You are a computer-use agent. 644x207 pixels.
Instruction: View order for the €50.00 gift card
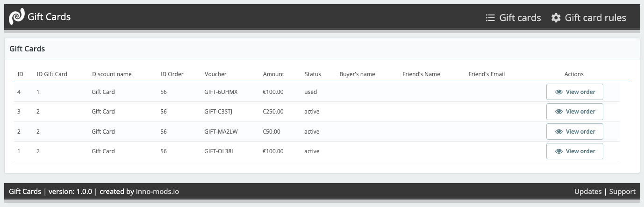pos(575,132)
